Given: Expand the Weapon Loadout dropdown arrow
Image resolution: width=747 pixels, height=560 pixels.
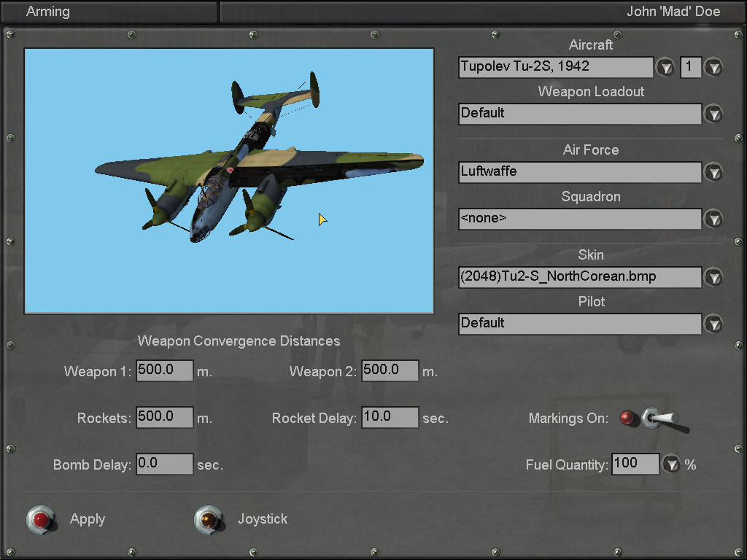Looking at the screenshot, I should 713,114.
